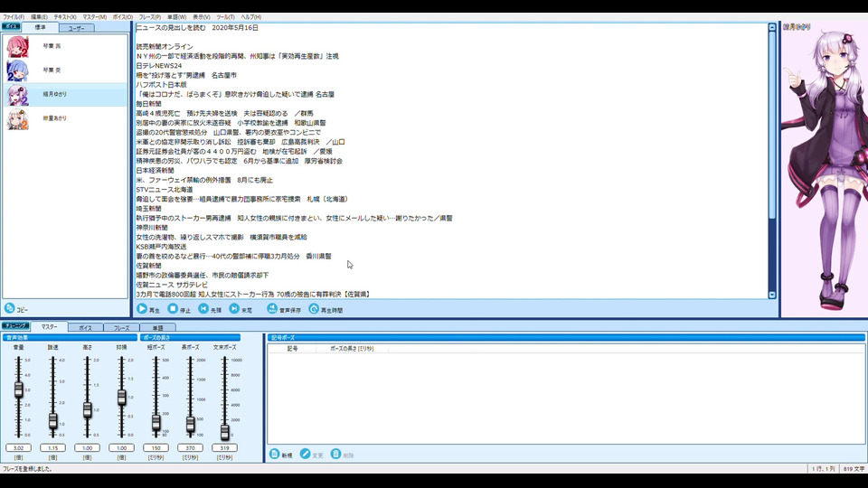Screen dimensions: 868x488
Task: Stop playback with the 停止 button
Action: (x=179, y=309)
